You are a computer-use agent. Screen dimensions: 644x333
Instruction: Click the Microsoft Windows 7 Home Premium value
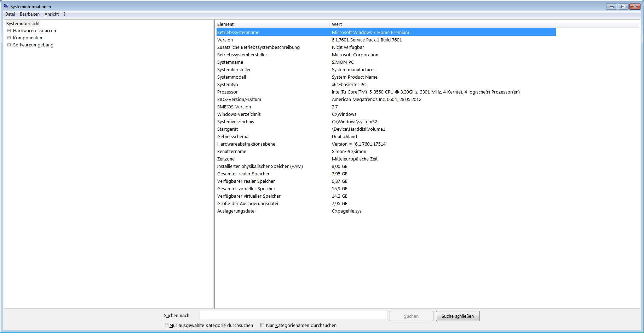370,32
